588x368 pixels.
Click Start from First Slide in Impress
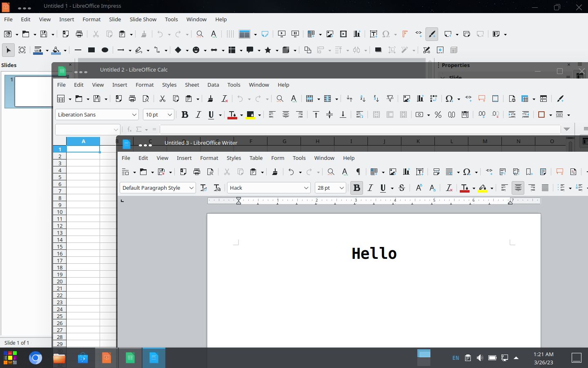[x=281, y=34]
